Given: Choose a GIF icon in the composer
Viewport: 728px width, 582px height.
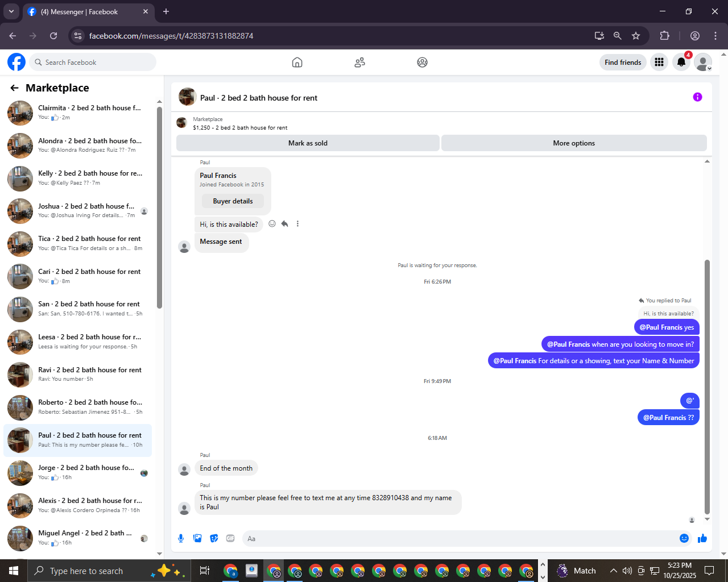Looking at the screenshot, I should pos(230,538).
